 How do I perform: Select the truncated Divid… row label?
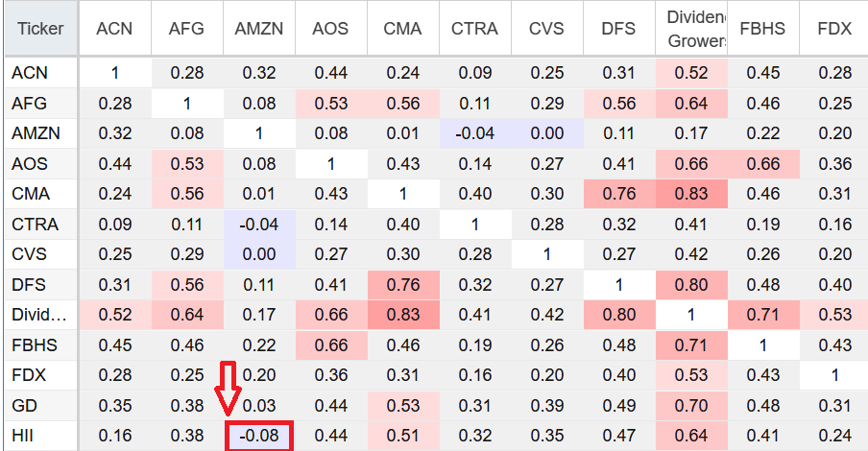pos(38,316)
